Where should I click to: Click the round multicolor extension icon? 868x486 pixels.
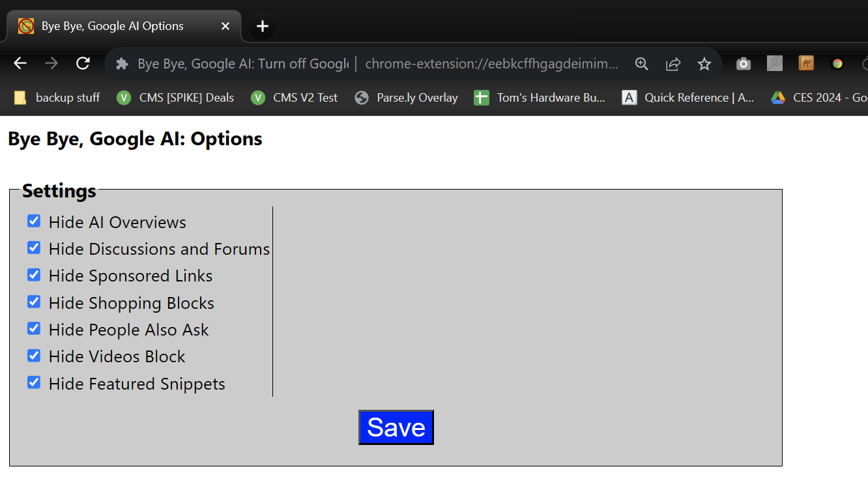coord(837,64)
